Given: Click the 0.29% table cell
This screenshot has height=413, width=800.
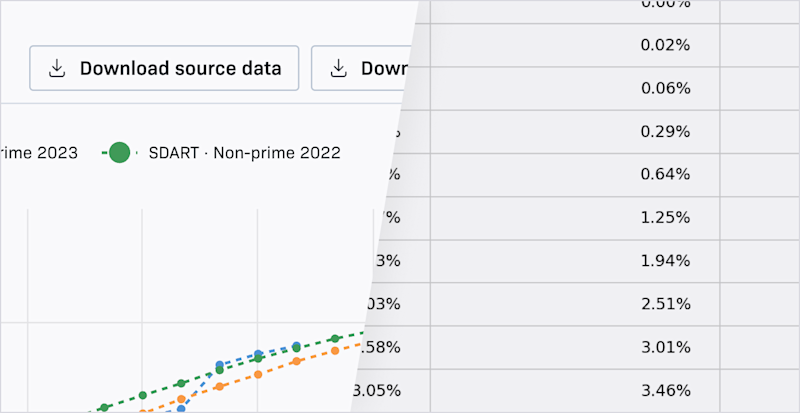Looking at the screenshot, I should point(575,132).
